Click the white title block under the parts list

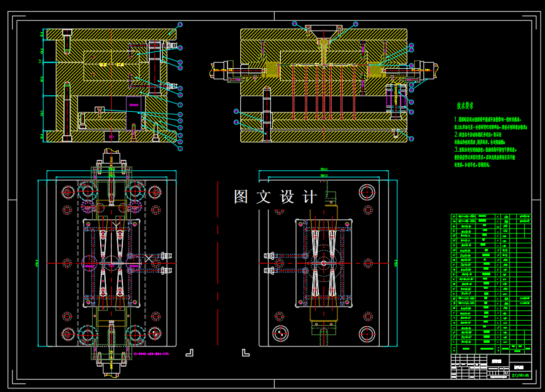pyautogui.click(x=491, y=366)
